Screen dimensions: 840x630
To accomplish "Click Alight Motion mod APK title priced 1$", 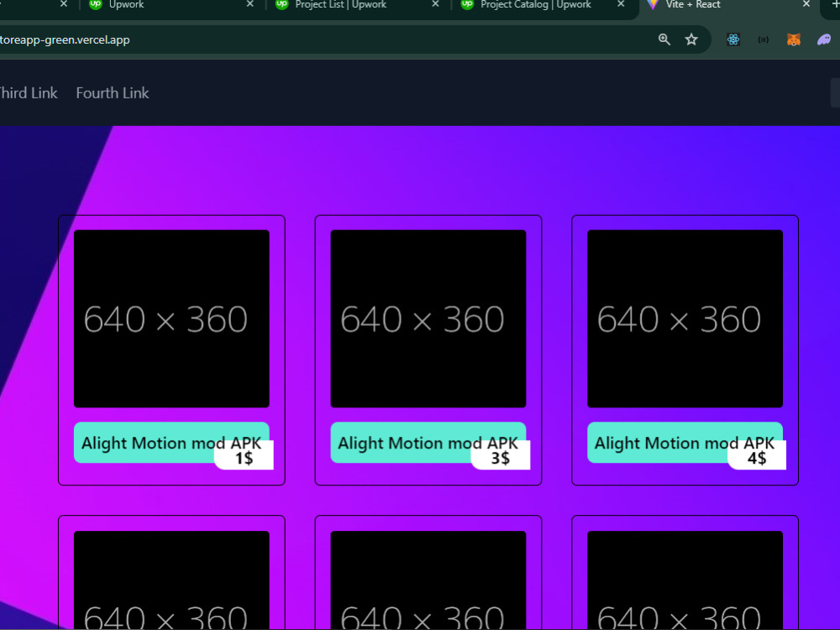I will [x=171, y=443].
